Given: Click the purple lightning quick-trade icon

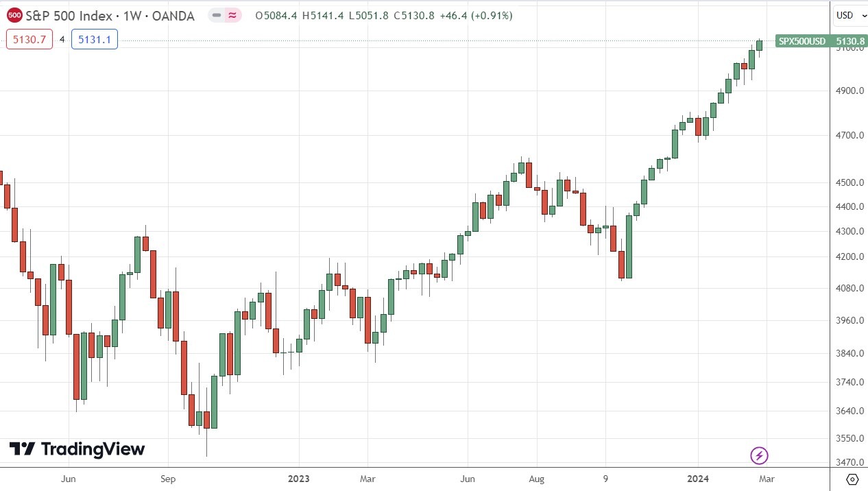Looking at the screenshot, I should (x=758, y=455).
